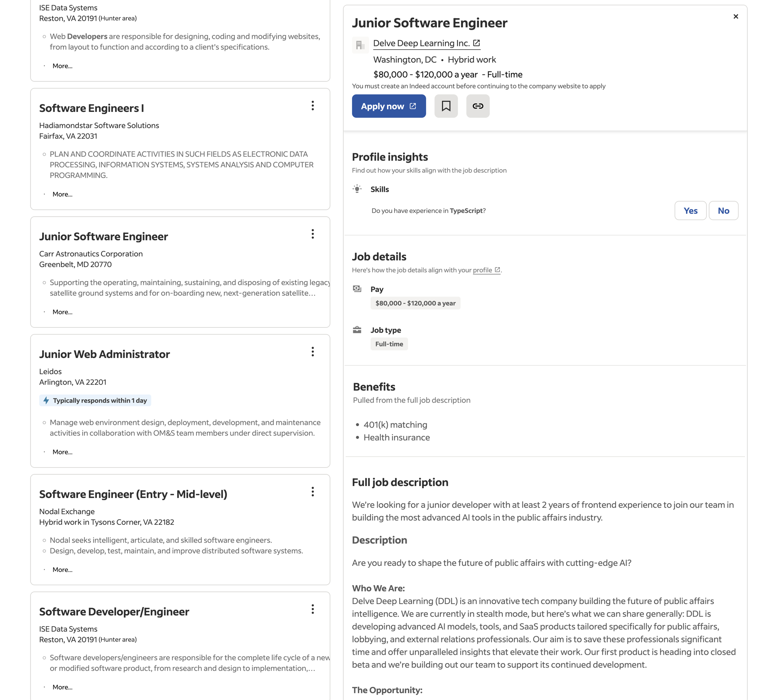Select Junior Software Engineer job card title
Viewport: 772px width, 700px height.
pos(103,237)
